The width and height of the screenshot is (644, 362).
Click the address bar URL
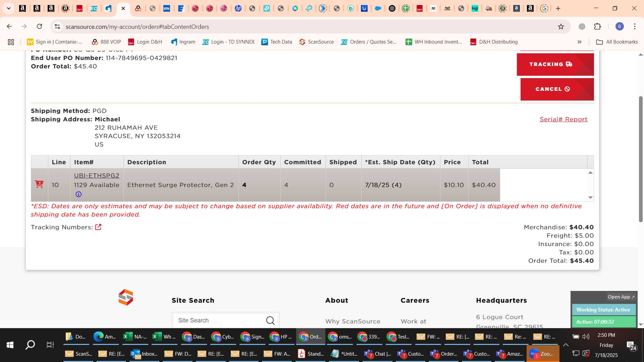click(x=137, y=26)
